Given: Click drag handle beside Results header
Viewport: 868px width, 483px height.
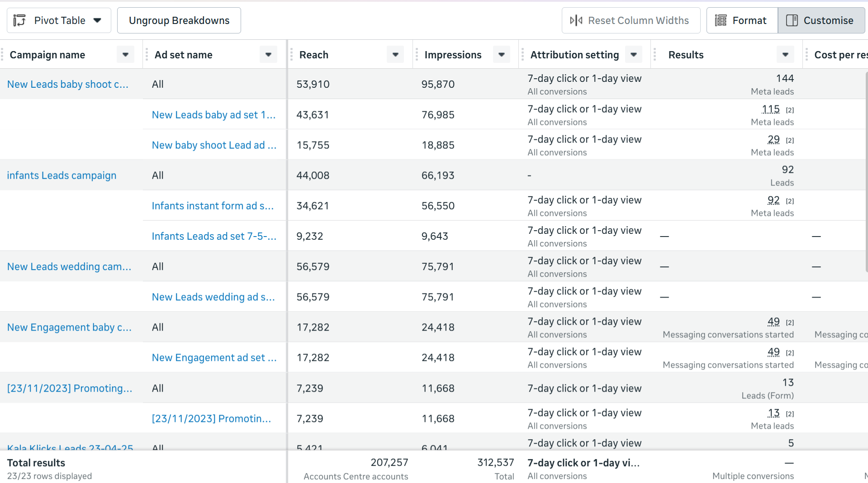Looking at the screenshot, I should click(x=655, y=55).
